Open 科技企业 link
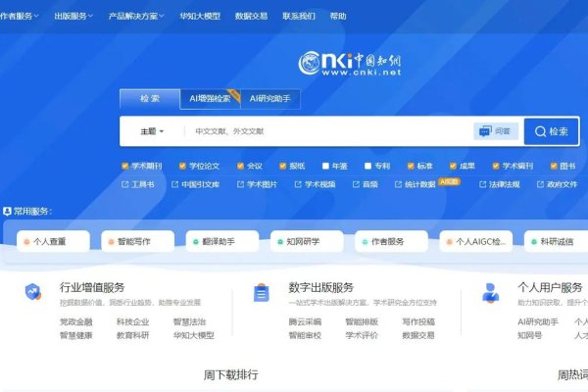The height and width of the screenshot is (392, 588). point(132,321)
